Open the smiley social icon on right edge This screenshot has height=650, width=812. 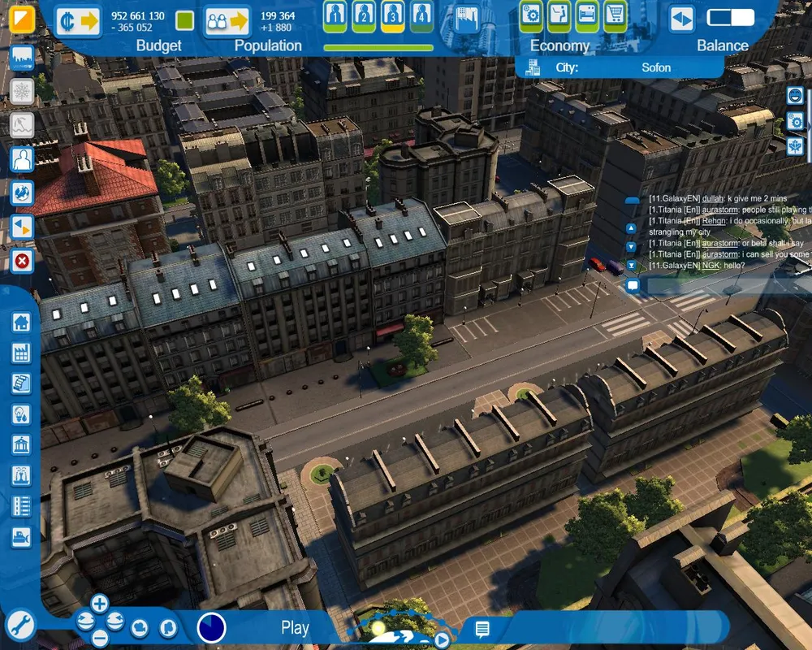pos(795,95)
